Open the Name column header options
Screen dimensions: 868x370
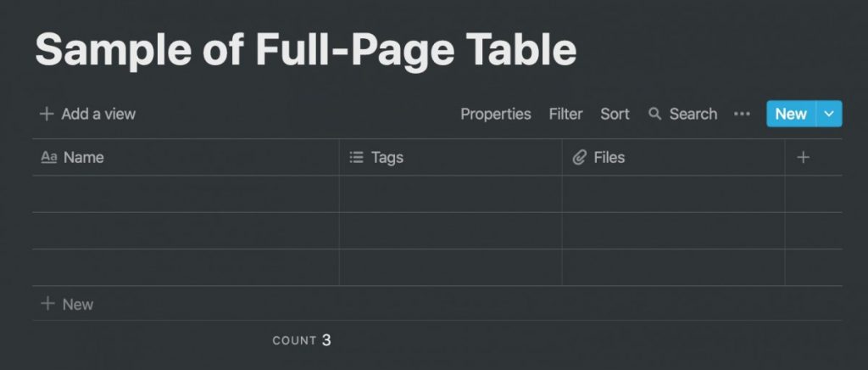pos(186,157)
